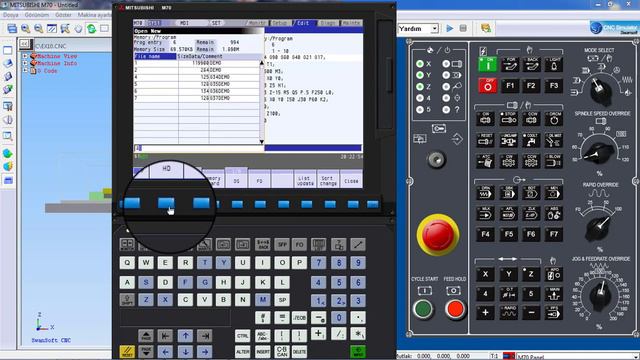Click the ATC tool change key
Screen dimensions: 640x360
pyautogui.click(x=485, y=161)
